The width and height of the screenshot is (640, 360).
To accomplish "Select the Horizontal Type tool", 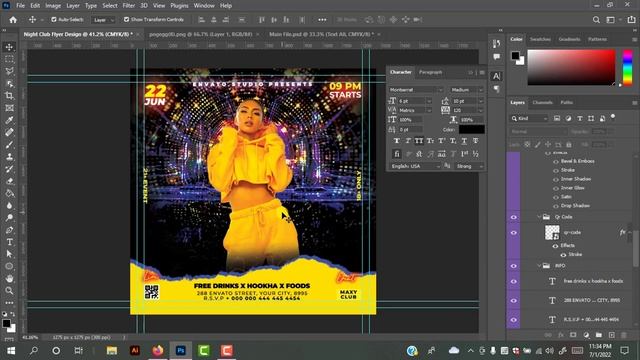I will coord(9,242).
